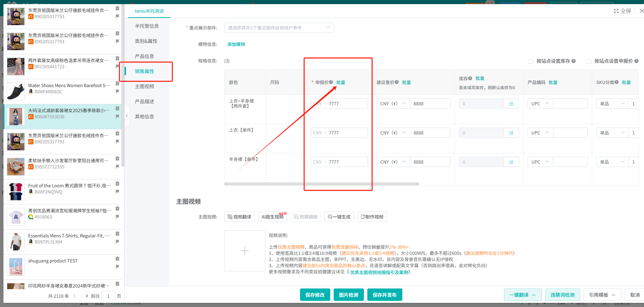This screenshot has width=644, height=307.
Task: Go to next page of product list
Action: tap(86, 296)
